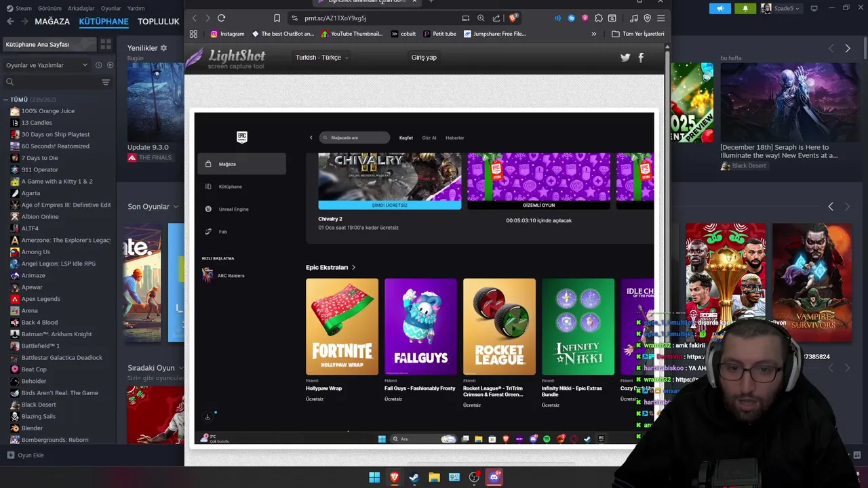Screen dimensions: 868x488
Task: Open Brave browser from the taskbar
Action: (x=394, y=477)
